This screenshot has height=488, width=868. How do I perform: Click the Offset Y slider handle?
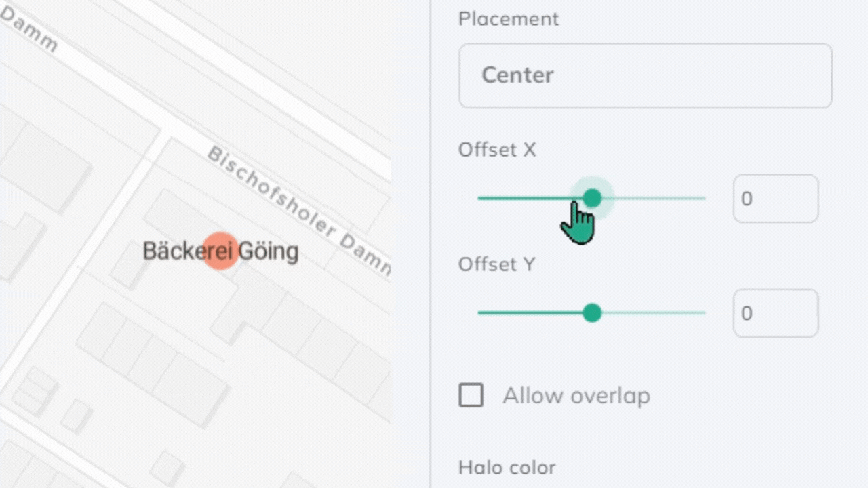click(592, 313)
